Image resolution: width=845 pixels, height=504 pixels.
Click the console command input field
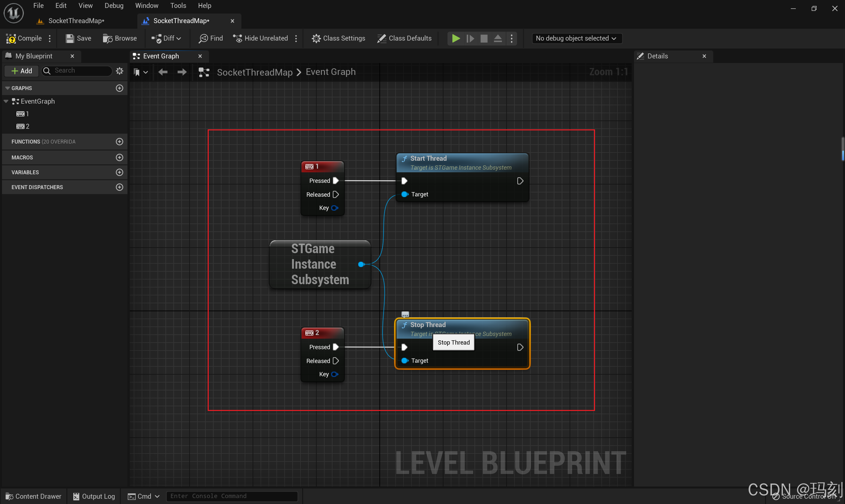point(232,496)
